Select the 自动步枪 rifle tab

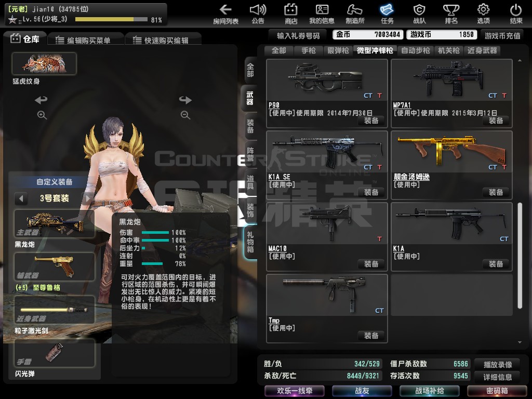[x=416, y=50]
